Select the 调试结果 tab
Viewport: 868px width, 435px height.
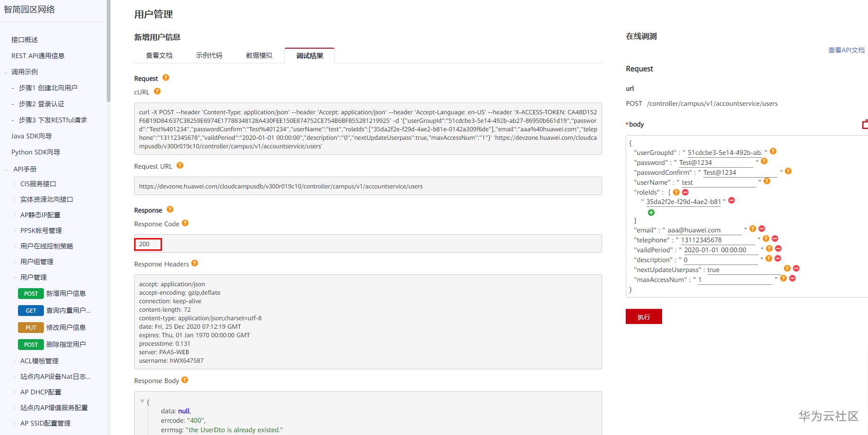pyautogui.click(x=310, y=55)
